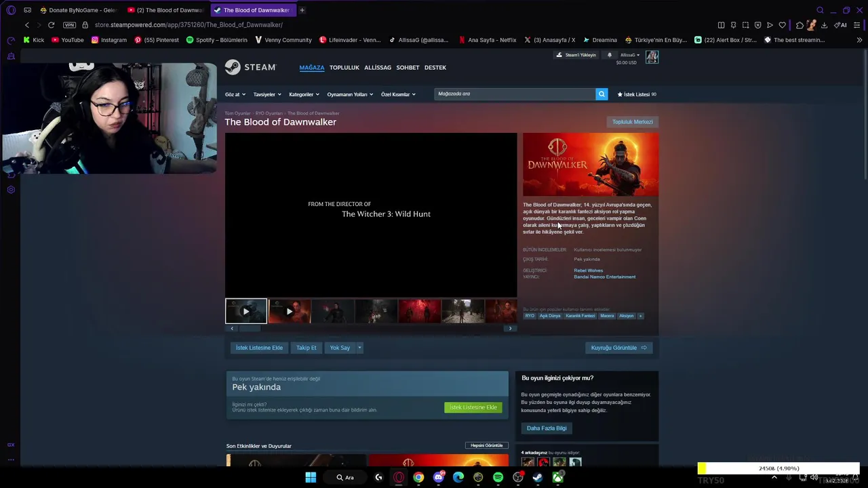Open Windows taskbar Ara search box
Image resolution: width=868 pixels, height=488 pixels.
[345, 478]
